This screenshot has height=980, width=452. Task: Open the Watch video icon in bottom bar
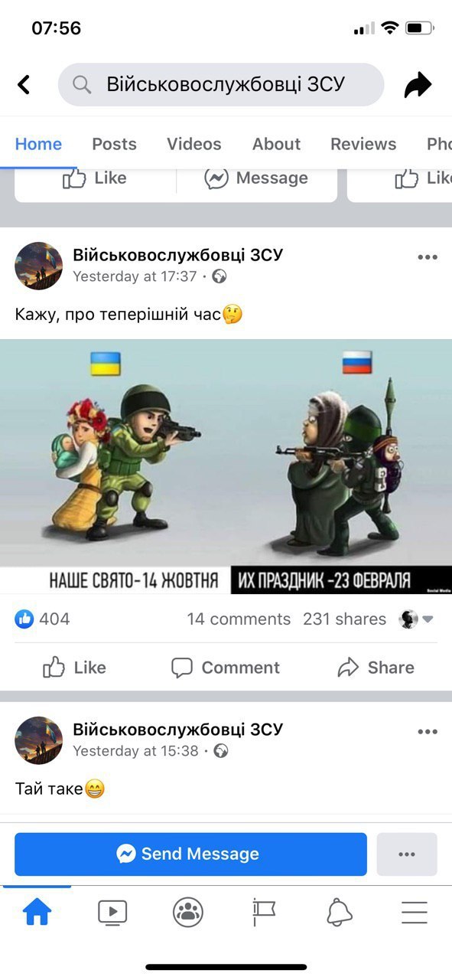point(112,912)
